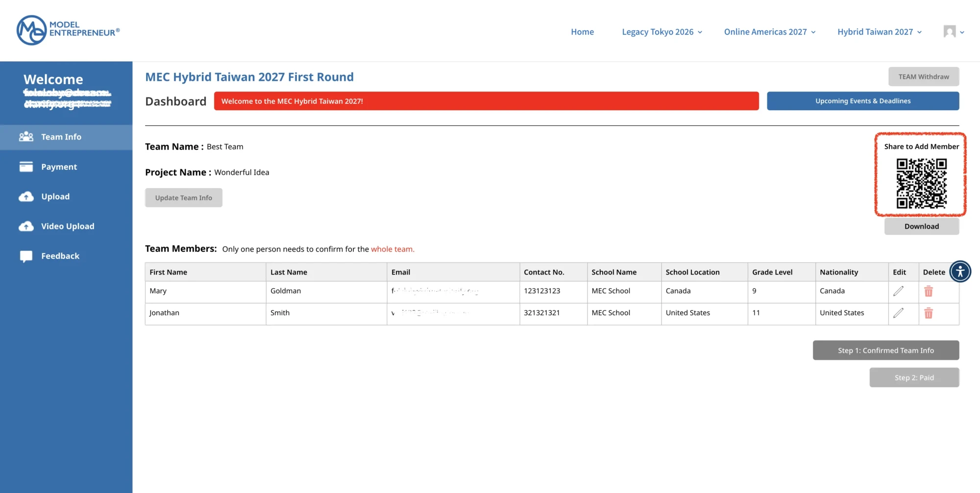The height and width of the screenshot is (493, 980).
Task: Open the profile menu chevron
Action: (962, 32)
